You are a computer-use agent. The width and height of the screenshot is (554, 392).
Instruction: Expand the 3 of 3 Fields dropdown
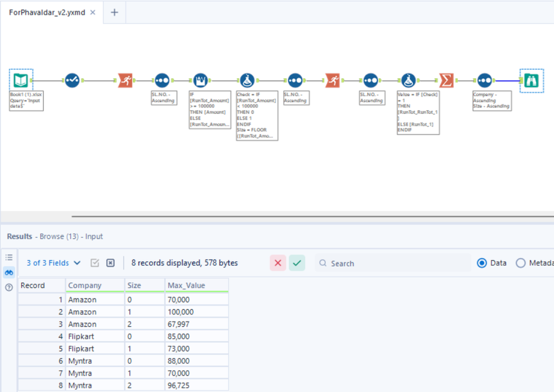tap(54, 263)
